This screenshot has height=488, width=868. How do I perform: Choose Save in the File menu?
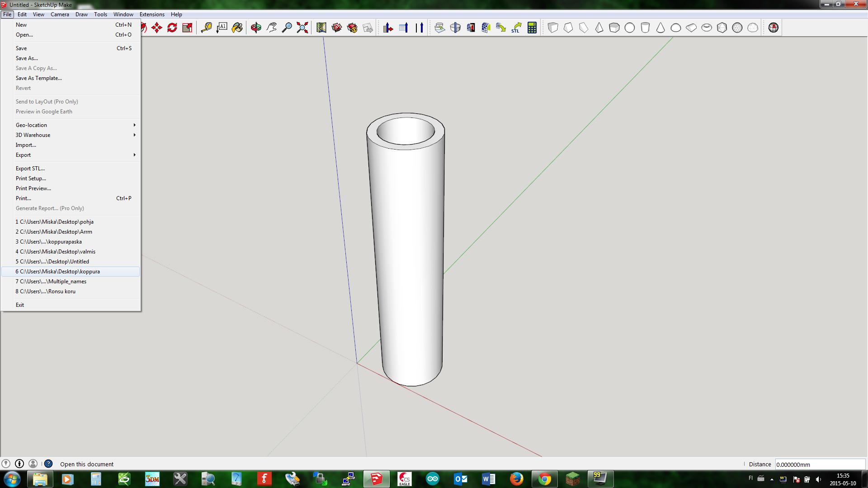tap(71, 48)
